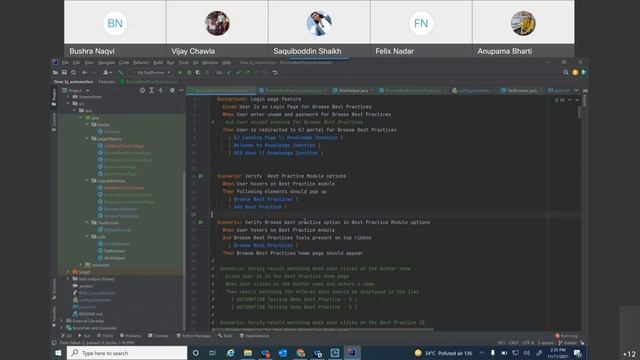Screen dimensions: 640x360
Task: Click the Windows Start button
Action: pyautogui.click(x=58, y=353)
